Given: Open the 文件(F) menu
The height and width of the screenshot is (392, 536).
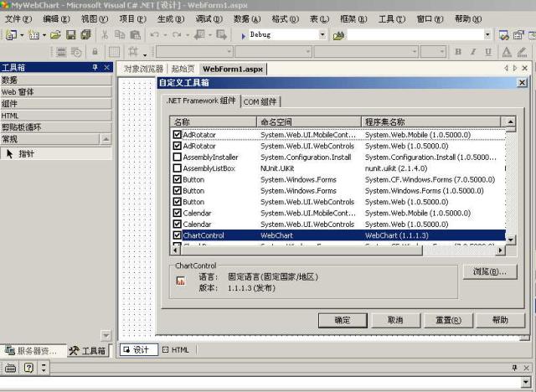Looking at the screenshot, I should (18, 19).
